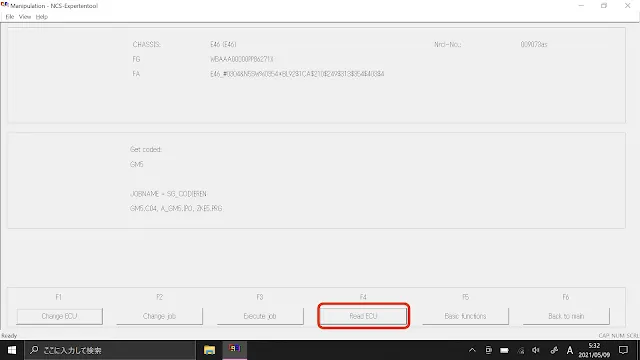Click the IME input mode A indicator
640x360 pixels.
[570, 350]
